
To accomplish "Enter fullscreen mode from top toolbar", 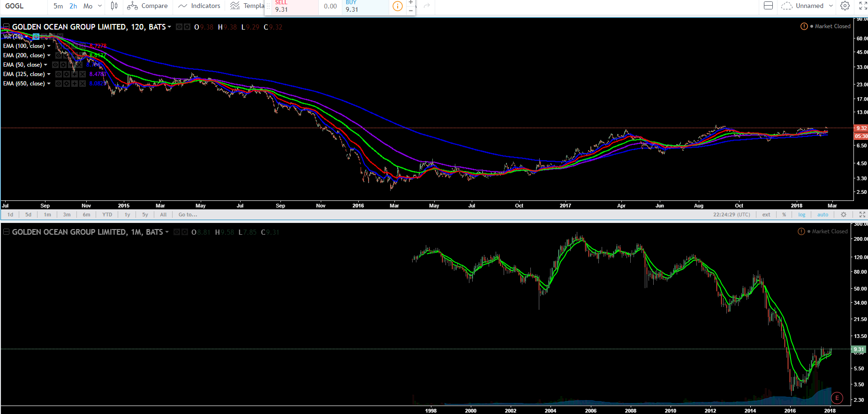I will tap(863, 6).
